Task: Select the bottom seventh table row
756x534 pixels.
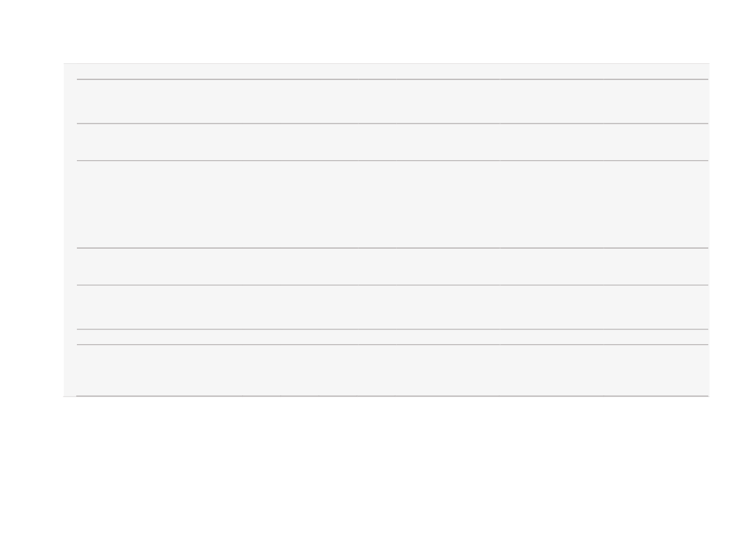Action: [392, 370]
